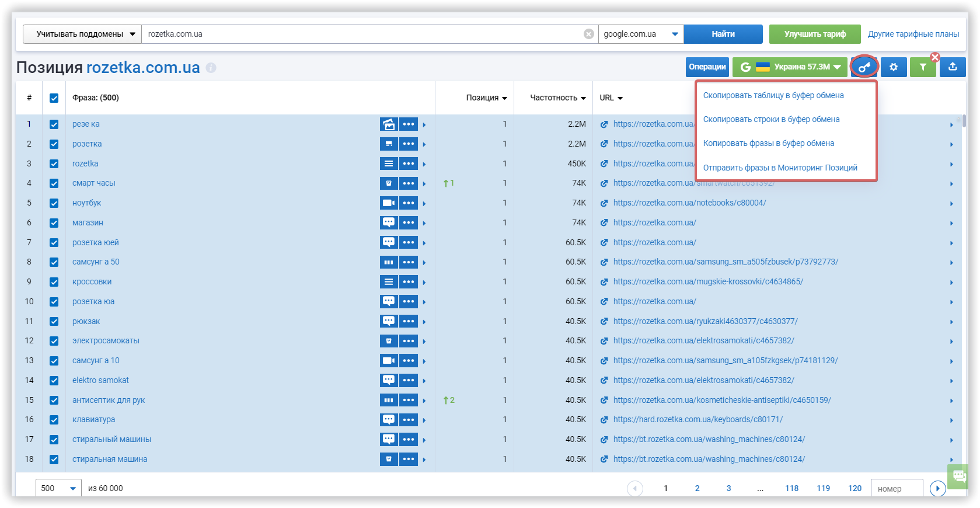
Task: Remove active filter with red X badge
Action: 935,57
